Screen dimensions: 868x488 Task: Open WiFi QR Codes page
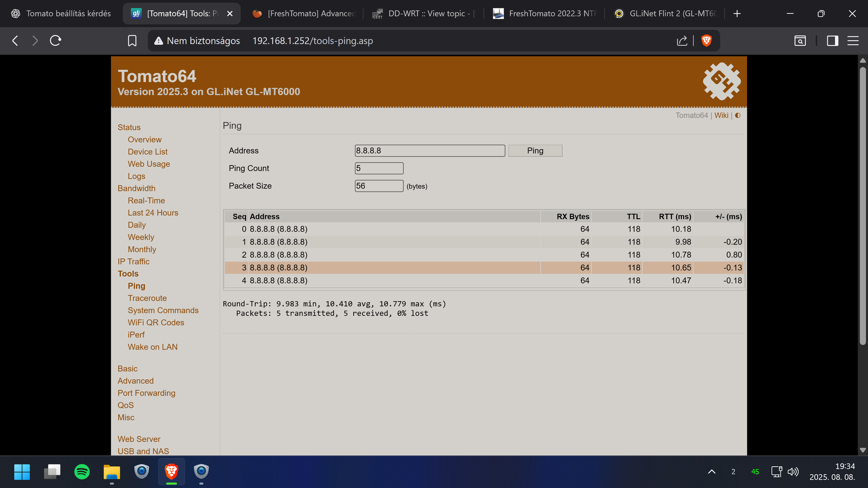point(156,323)
